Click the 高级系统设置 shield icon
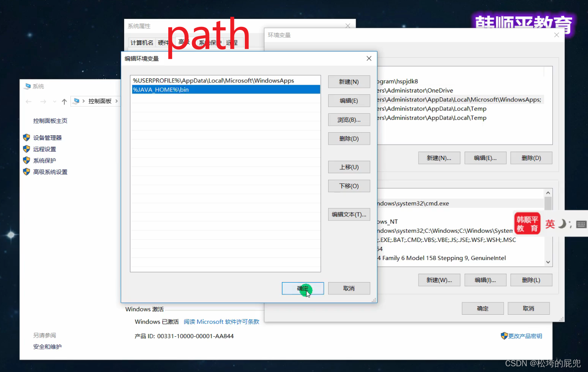Viewport: 588px width, 372px height. [x=26, y=172]
